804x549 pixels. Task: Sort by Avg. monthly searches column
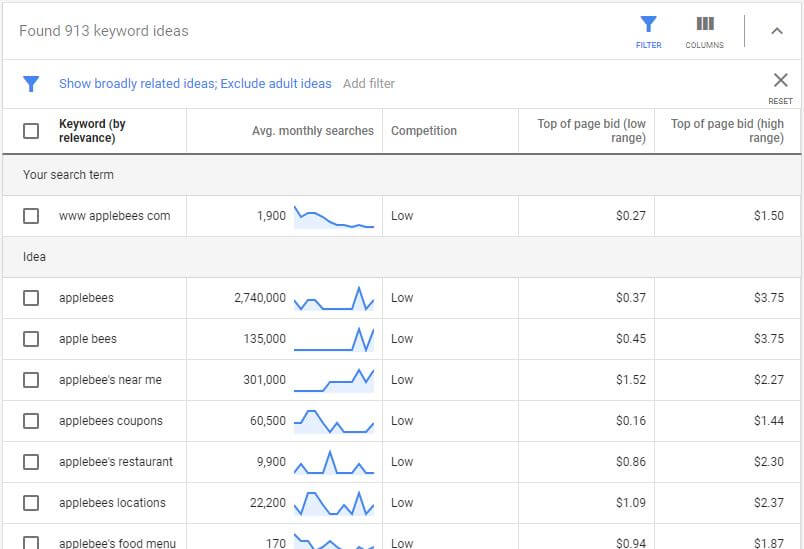coord(313,131)
